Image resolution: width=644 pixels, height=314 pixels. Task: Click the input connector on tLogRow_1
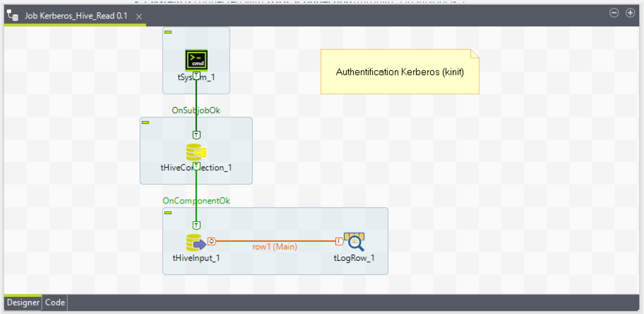[339, 241]
